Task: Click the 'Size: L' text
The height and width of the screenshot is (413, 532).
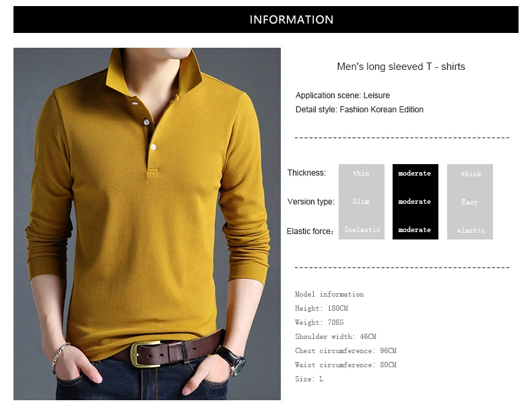Action: pyautogui.click(x=309, y=379)
